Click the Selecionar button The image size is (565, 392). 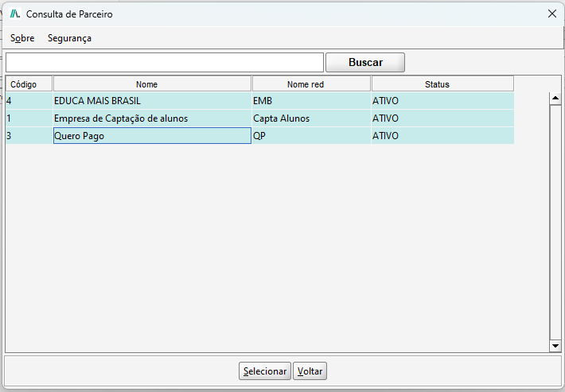click(x=265, y=371)
